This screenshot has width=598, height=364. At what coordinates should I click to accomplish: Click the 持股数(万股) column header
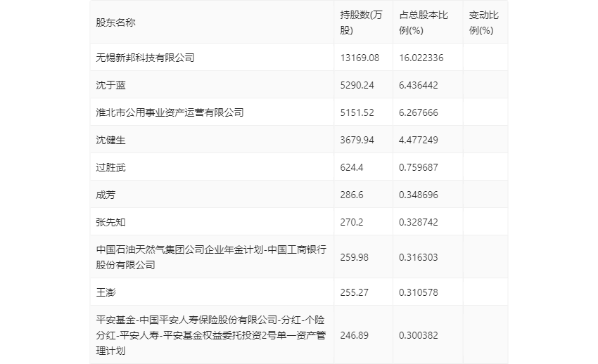(361, 23)
